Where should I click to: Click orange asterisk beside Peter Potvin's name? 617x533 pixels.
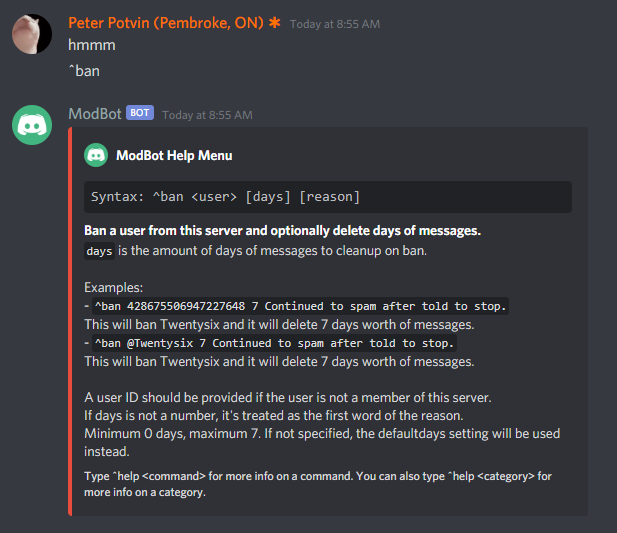tap(275, 22)
